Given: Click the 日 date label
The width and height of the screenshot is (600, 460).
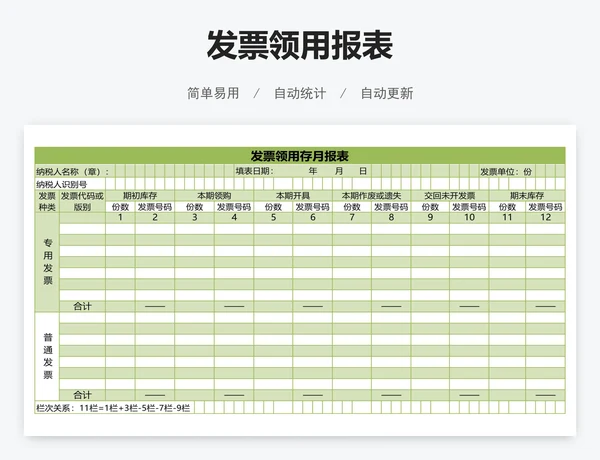Looking at the screenshot, I should (x=363, y=171).
